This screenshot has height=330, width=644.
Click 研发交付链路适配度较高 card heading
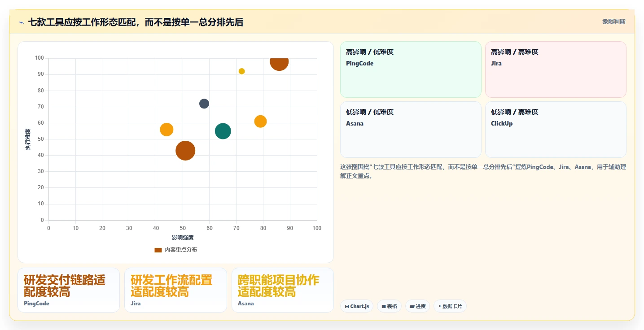[x=65, y=286]
